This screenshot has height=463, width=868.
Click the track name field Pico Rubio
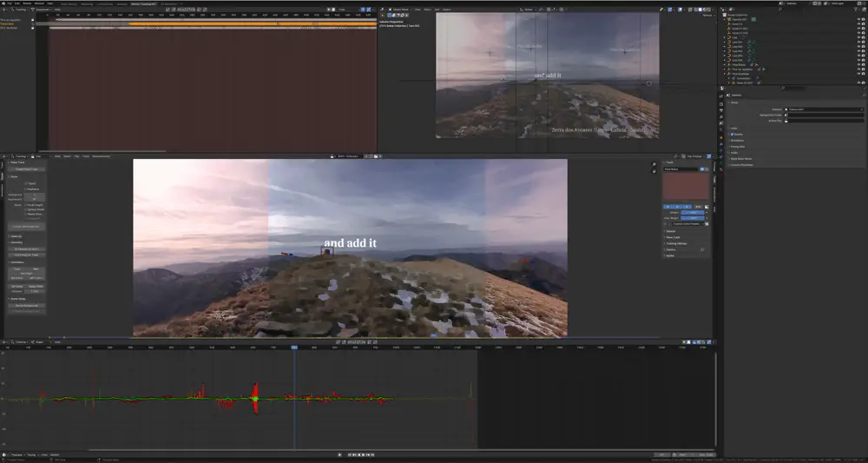[681, 169]
